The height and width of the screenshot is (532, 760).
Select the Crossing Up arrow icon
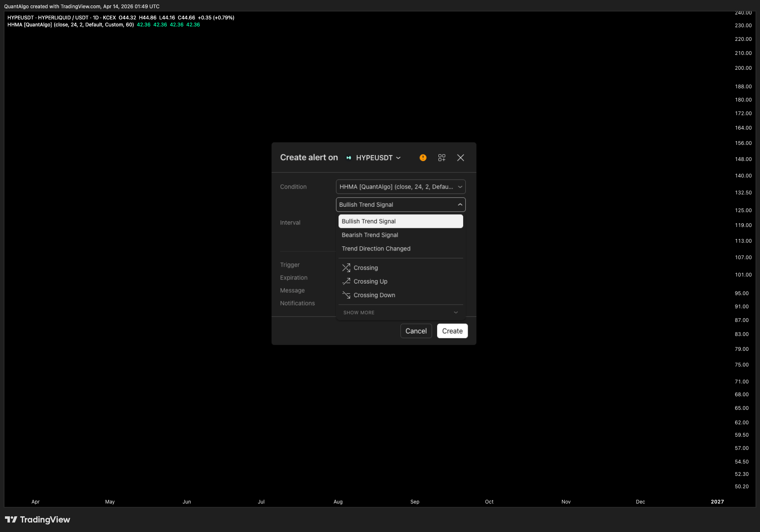click(346, 281)
